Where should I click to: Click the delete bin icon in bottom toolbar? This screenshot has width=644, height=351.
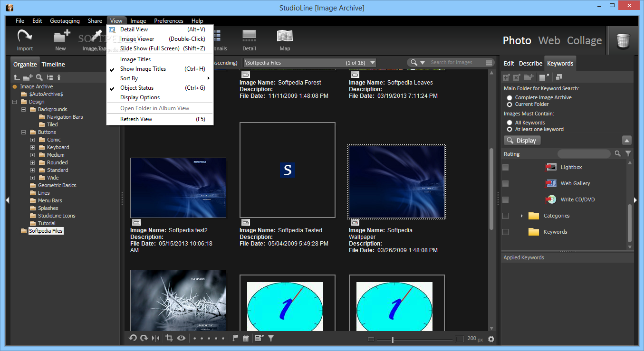coord(246,338)
